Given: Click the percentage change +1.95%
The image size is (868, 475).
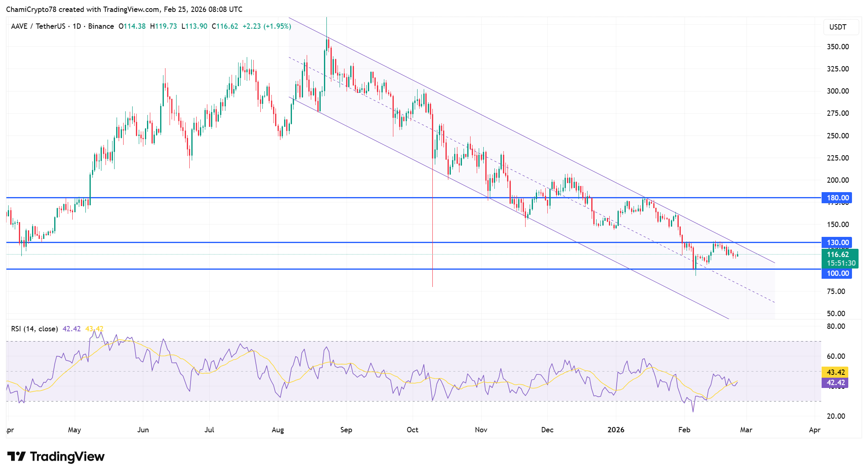Looking at the screenshot, I should 278,26.
